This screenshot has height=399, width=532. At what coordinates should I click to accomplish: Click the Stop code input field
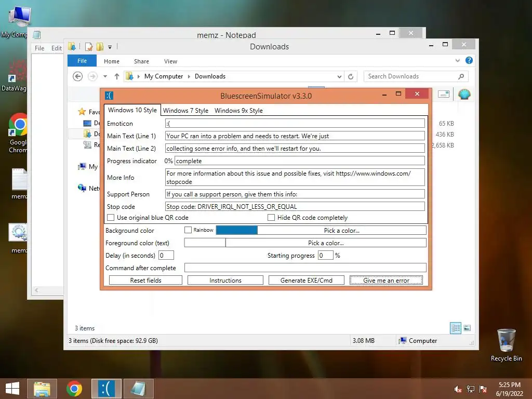(295, 207)
